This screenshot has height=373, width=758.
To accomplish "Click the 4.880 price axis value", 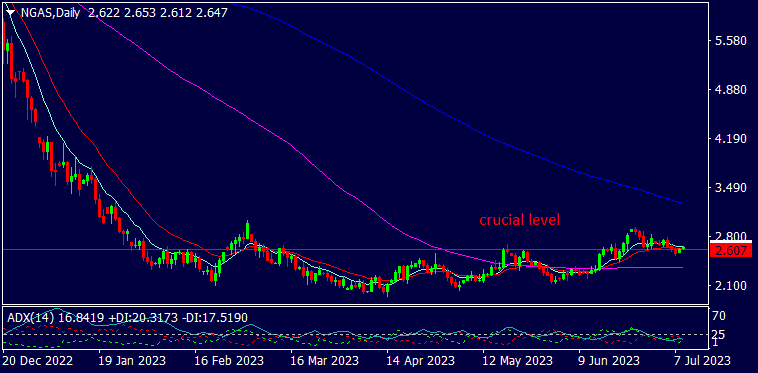I will [x=731, y=90].
